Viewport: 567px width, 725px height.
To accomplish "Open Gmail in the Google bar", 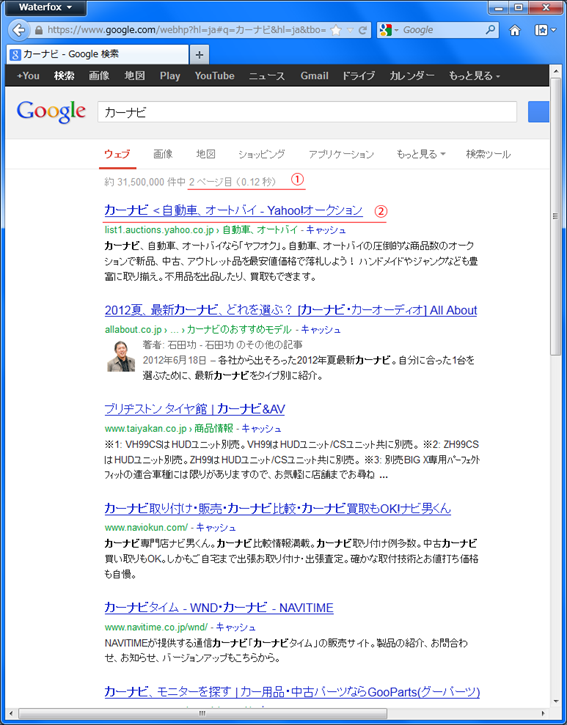I will click(314, 76).
